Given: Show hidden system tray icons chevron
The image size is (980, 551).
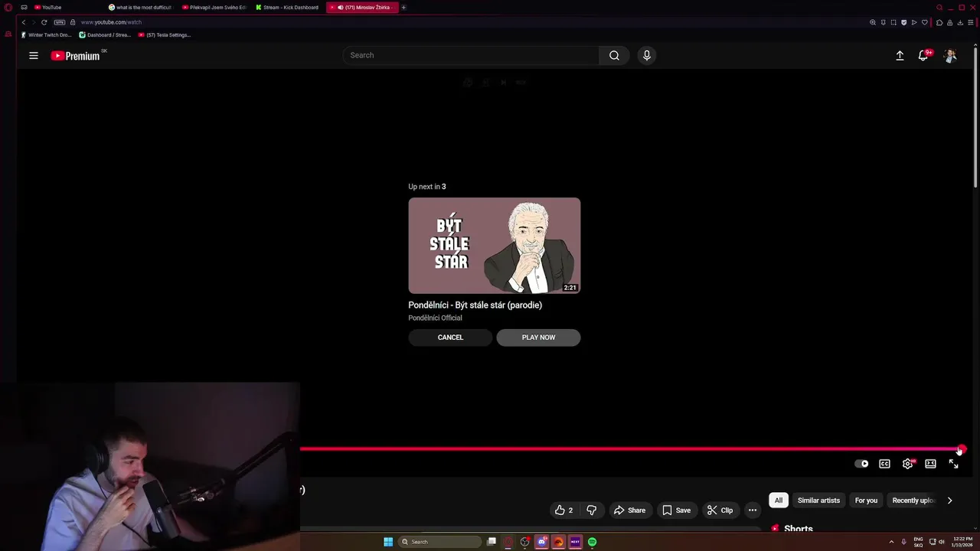Looking at the screenshot, I should click(891, 542).
